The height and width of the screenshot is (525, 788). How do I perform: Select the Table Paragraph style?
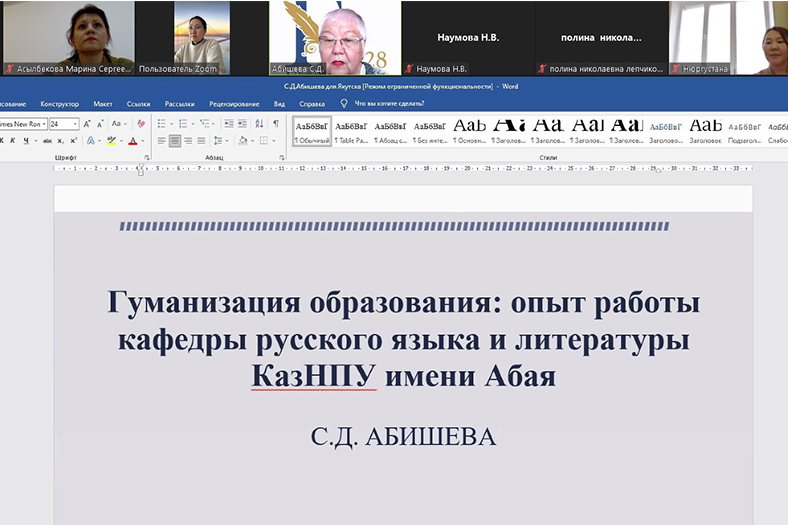pyautogui.click(x=351, y=131)
